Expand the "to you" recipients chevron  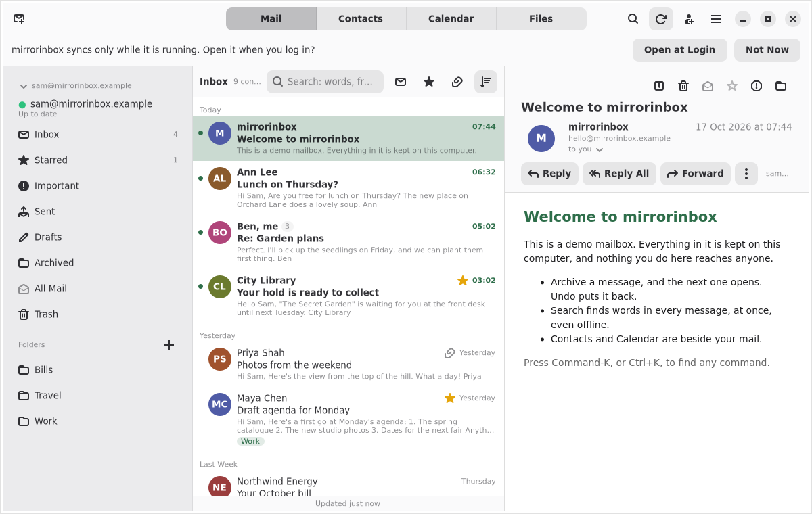pyautogui.click(x=600, y=150)
